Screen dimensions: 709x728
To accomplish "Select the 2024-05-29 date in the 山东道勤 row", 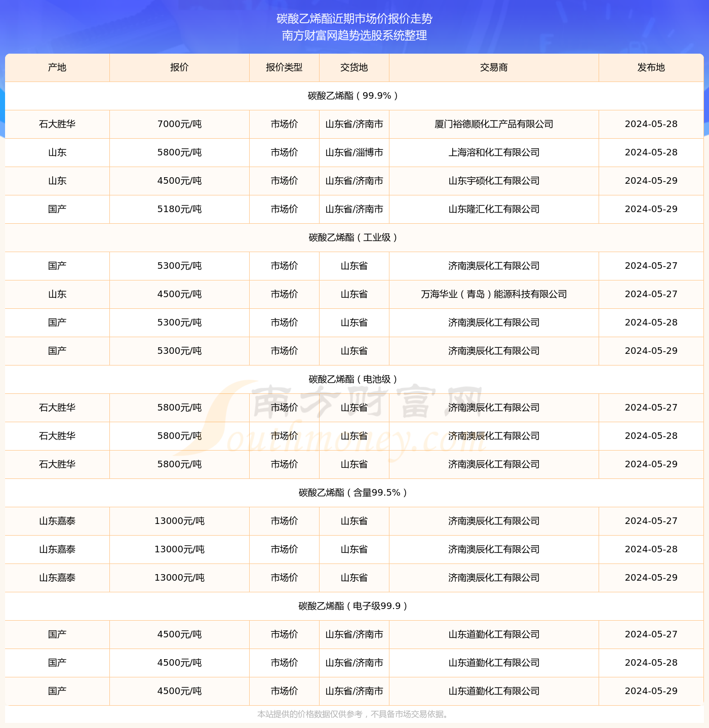I will [651, 691].
